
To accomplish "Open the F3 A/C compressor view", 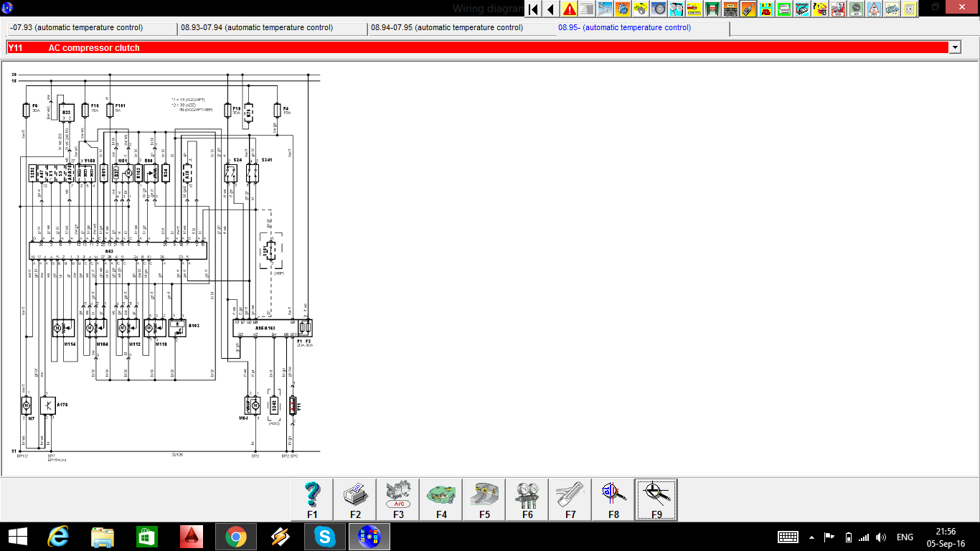I will coord(398,499).
